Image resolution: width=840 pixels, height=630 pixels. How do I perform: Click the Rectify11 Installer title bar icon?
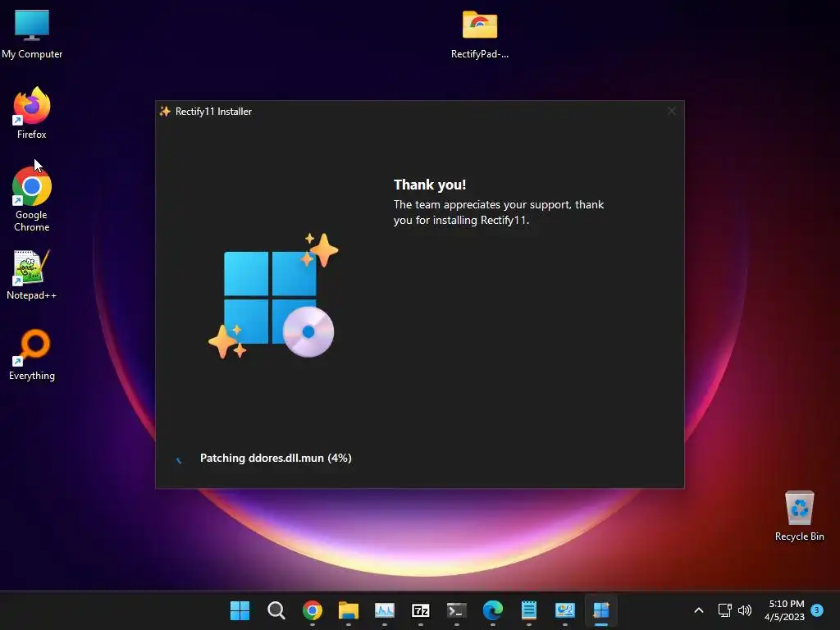pos(165,111)
